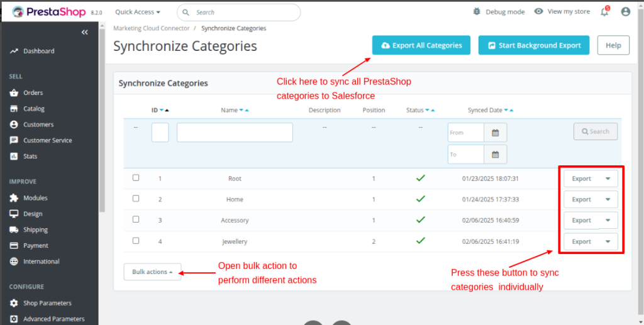This screenshot has height=325, width=644.
Task: Open the Modules puzzle icon
Action: click(14, 198)
